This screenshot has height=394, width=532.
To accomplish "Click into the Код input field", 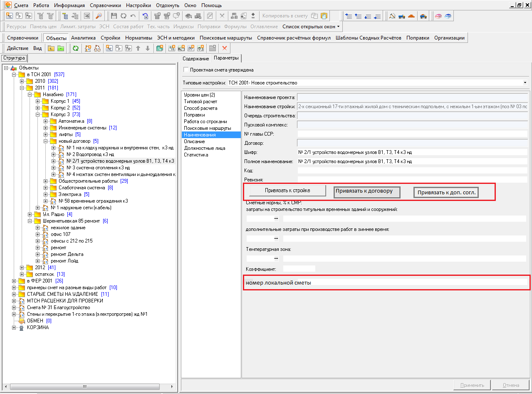I will [412, 170].
